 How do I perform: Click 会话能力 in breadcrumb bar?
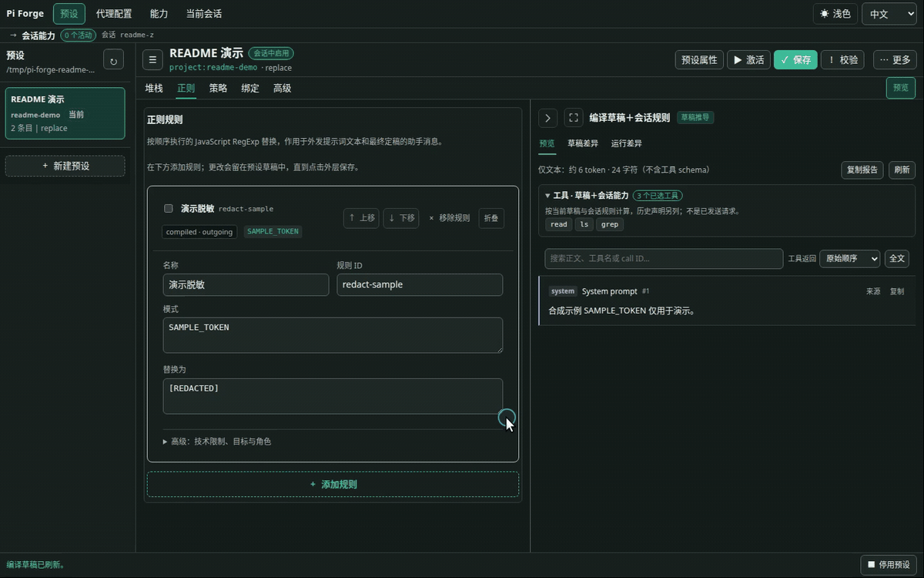pos(38,35)
